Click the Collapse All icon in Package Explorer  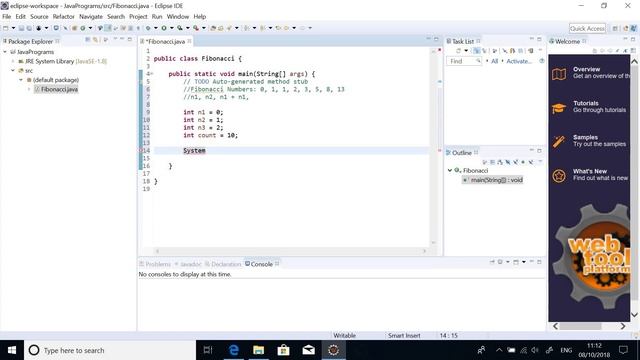tap(88, 40)
